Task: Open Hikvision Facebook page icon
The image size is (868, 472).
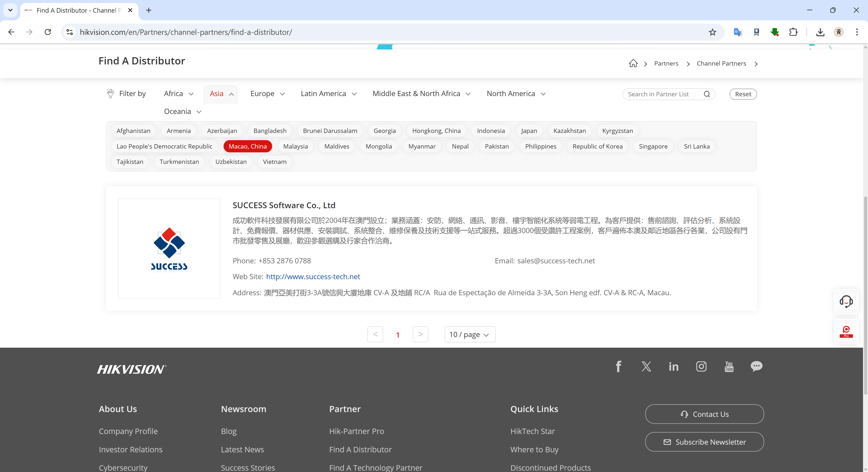Action: 618,366
